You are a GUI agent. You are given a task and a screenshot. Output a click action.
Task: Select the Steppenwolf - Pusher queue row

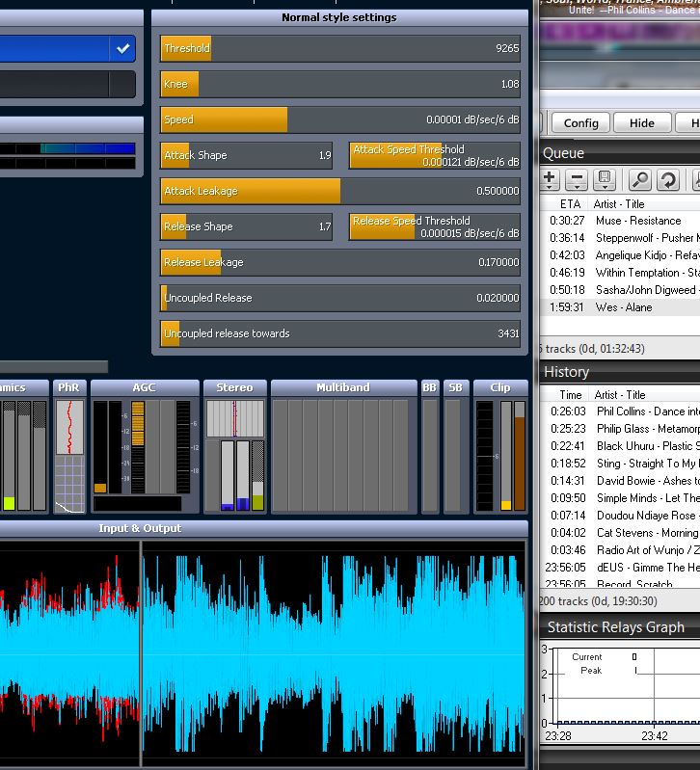[620, 238]
